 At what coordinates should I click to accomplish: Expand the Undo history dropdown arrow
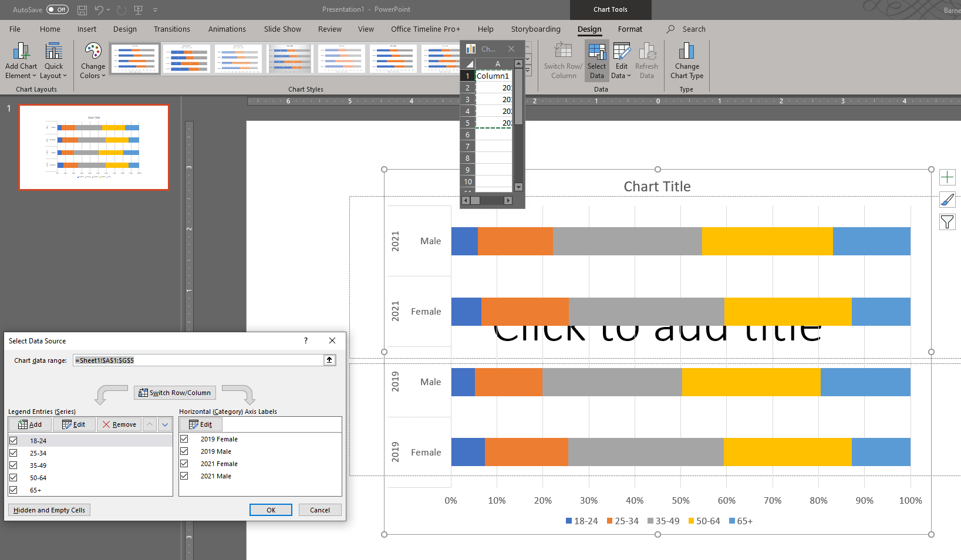(109, 10)
